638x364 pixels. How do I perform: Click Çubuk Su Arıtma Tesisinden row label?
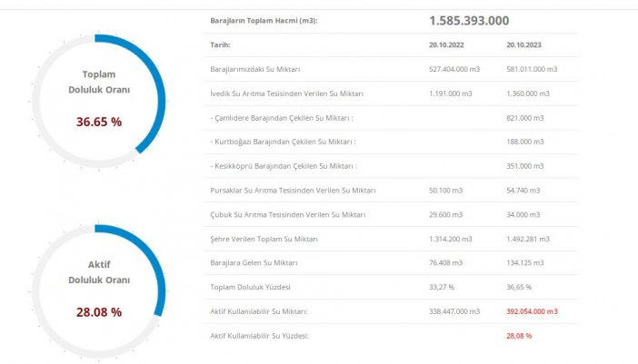point(287,214)
